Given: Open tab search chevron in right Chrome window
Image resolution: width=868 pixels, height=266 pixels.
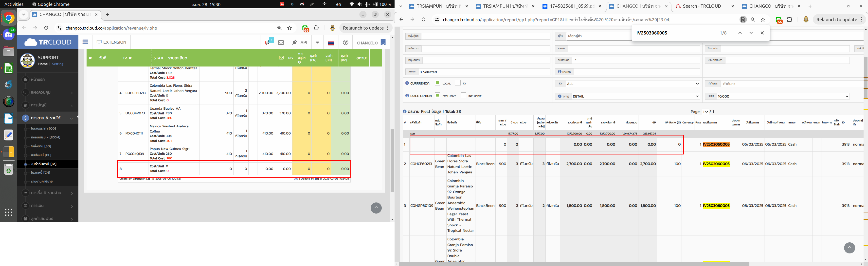Looking at the screenshot, I should pyautogui.click(x=401, y=6).
